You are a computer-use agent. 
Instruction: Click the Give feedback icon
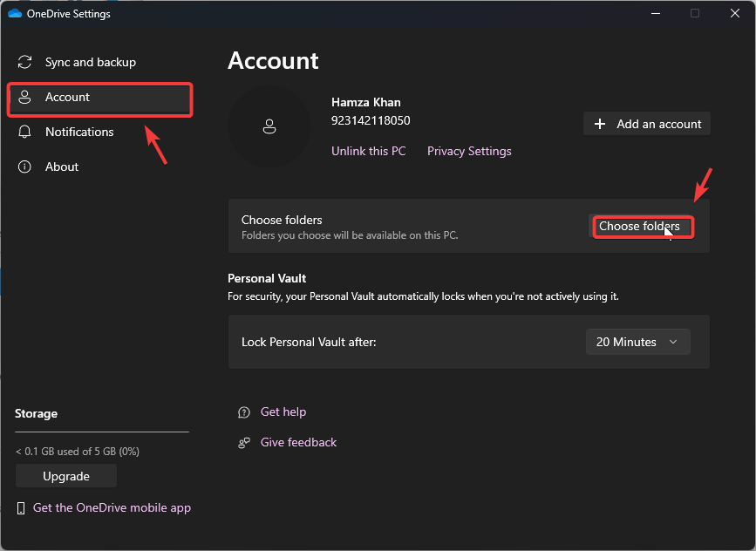(244, 443)
